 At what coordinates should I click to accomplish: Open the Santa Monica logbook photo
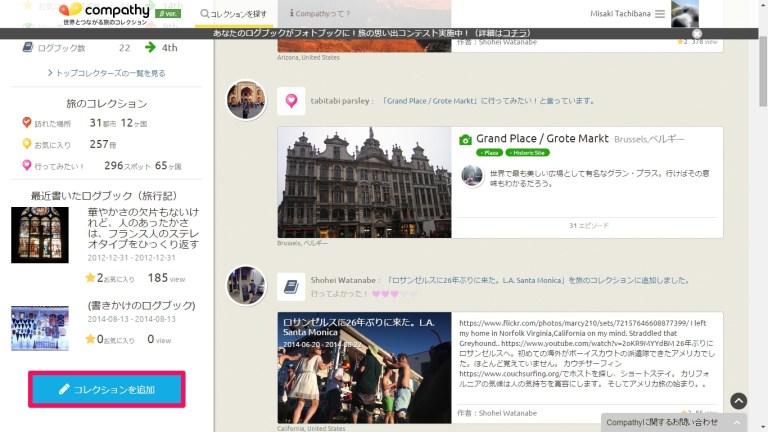coord(364,367)
